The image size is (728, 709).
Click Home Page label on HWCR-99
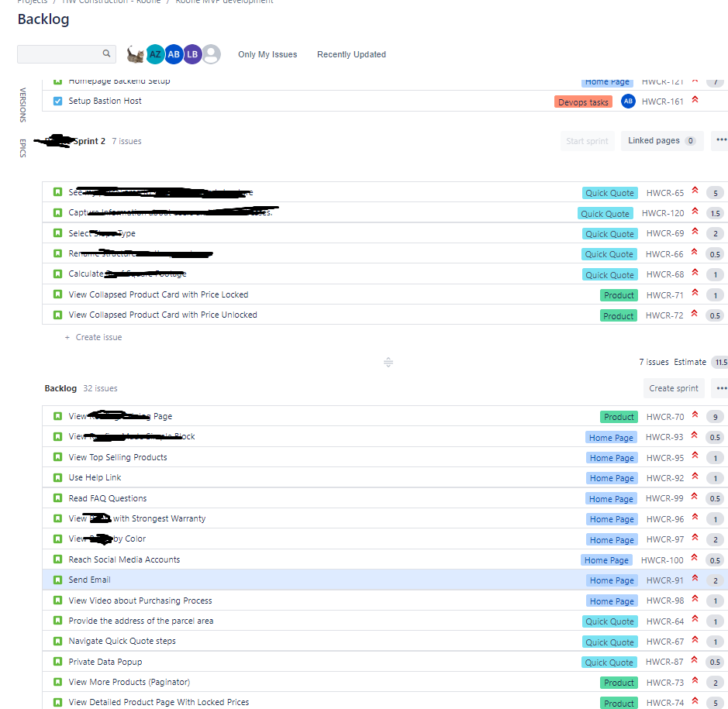[x=611, y=499]
